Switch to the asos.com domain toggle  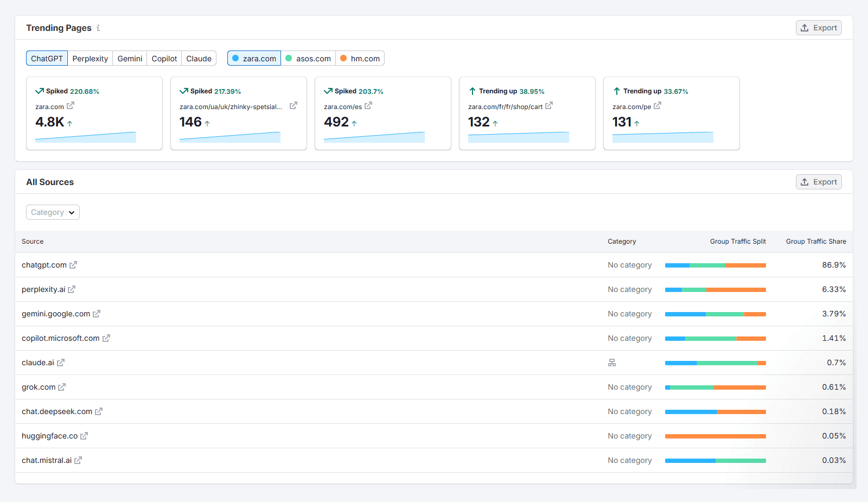pos(308,59)
